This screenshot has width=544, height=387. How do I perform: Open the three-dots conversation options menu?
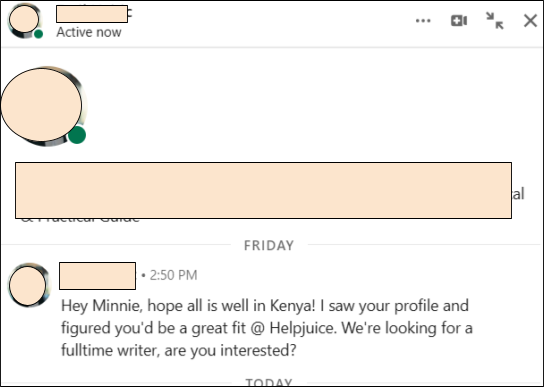(423, 21)
